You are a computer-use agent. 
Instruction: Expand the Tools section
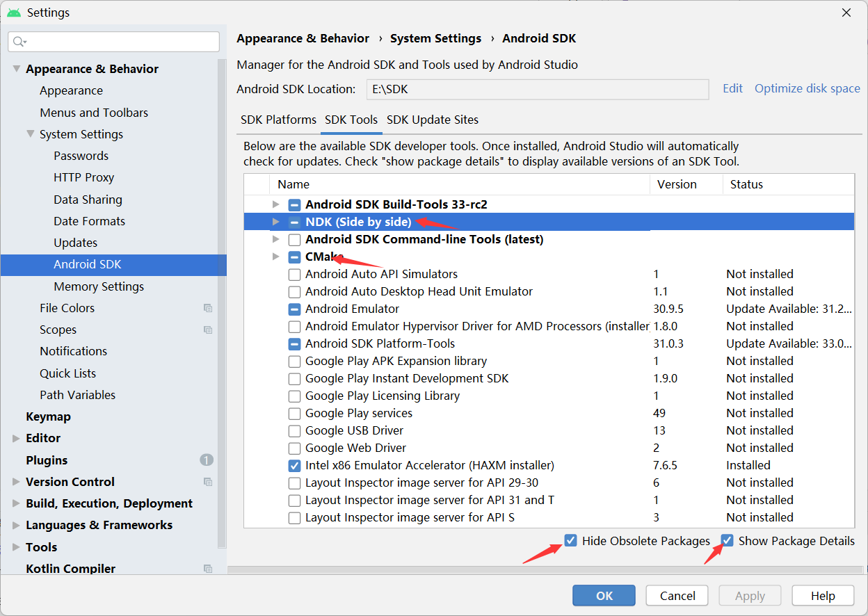pyautogui.click(x=17, y=547)
